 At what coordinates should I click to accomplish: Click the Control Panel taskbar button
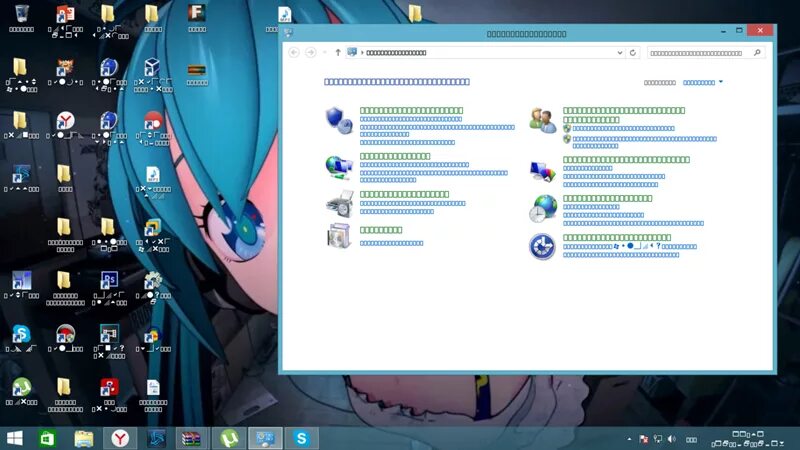265,438
